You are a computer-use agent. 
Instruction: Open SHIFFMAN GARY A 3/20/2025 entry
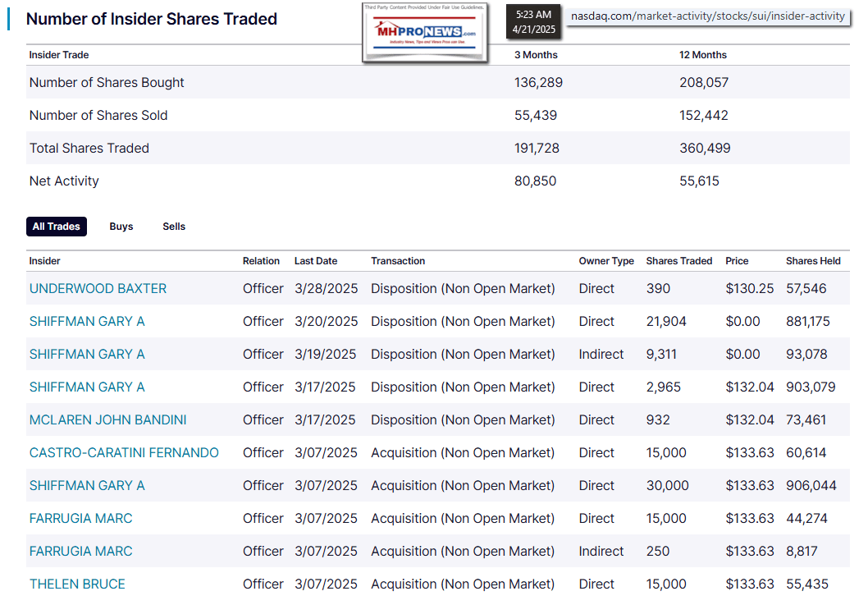(x=87, y=322)
